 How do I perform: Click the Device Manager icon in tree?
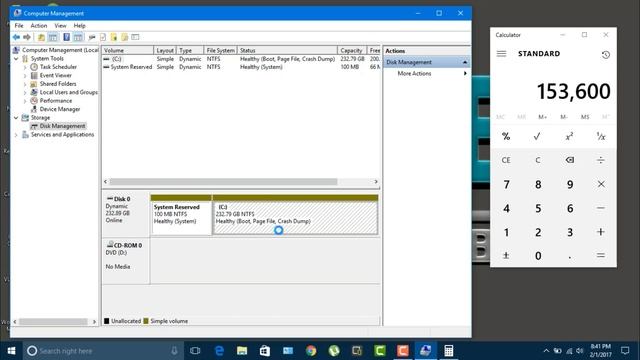[34, 109]
